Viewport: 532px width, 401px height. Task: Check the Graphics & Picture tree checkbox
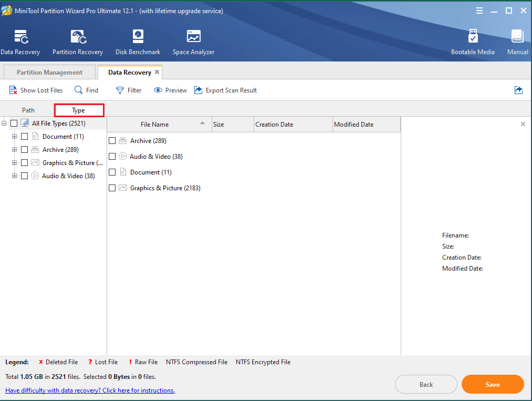25,162
